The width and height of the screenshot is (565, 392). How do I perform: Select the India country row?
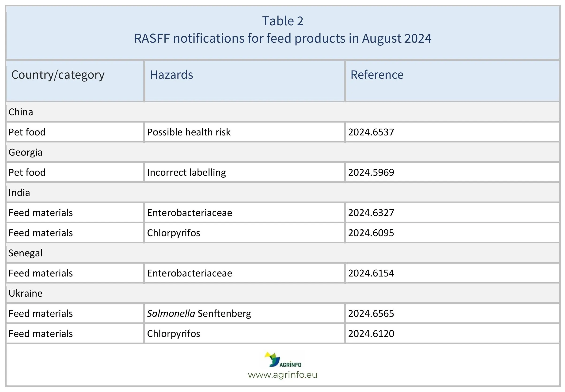tap(283, 192)
